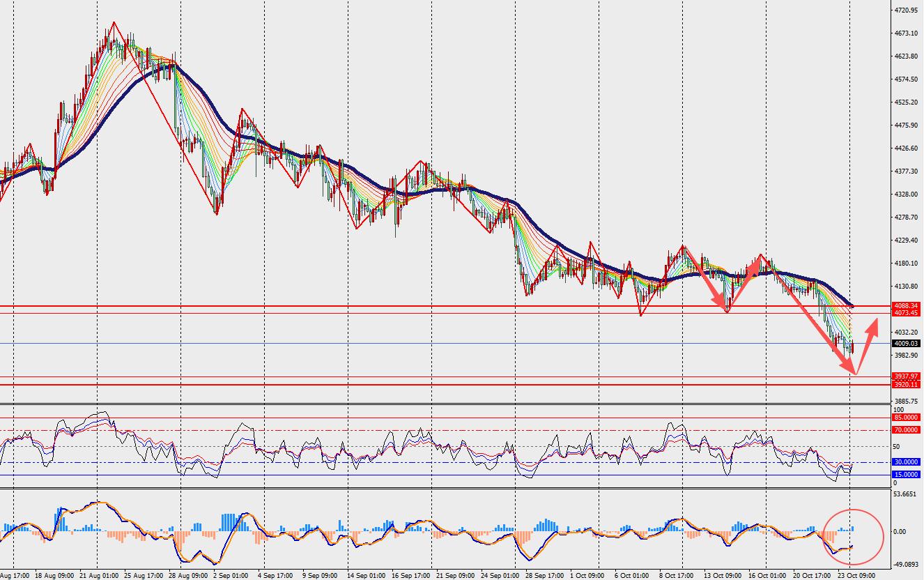Click the current price label 4009.03
This screenshot has height=580, width=924.
click(906, 344)
